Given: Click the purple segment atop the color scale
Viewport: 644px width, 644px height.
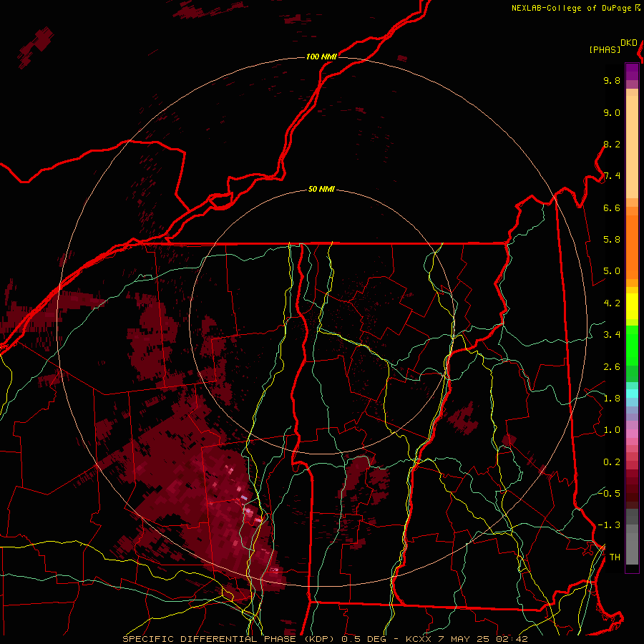Looking at the screenshot, I should [632, 72].
